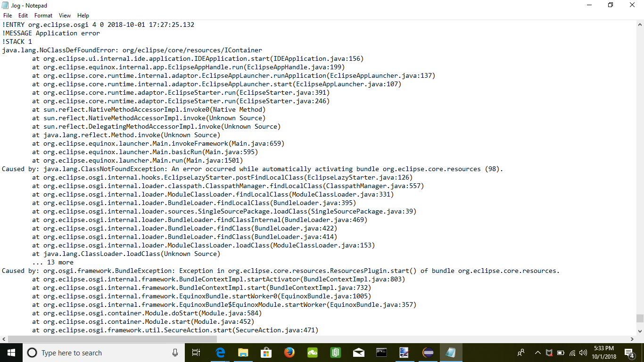Check the battery status icon

pyautogui.click(x=561, y=353)
